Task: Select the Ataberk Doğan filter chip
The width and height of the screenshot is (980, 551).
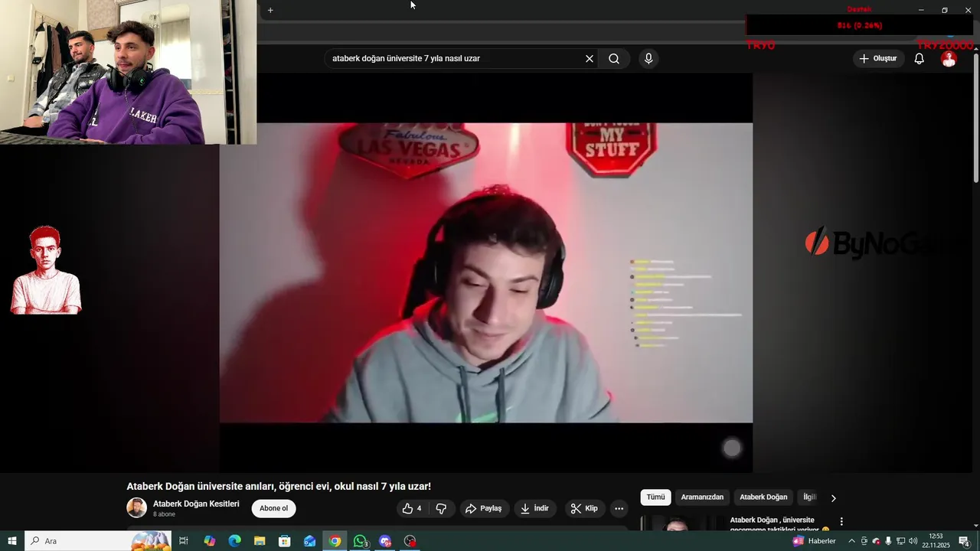Action: [763, 497]
